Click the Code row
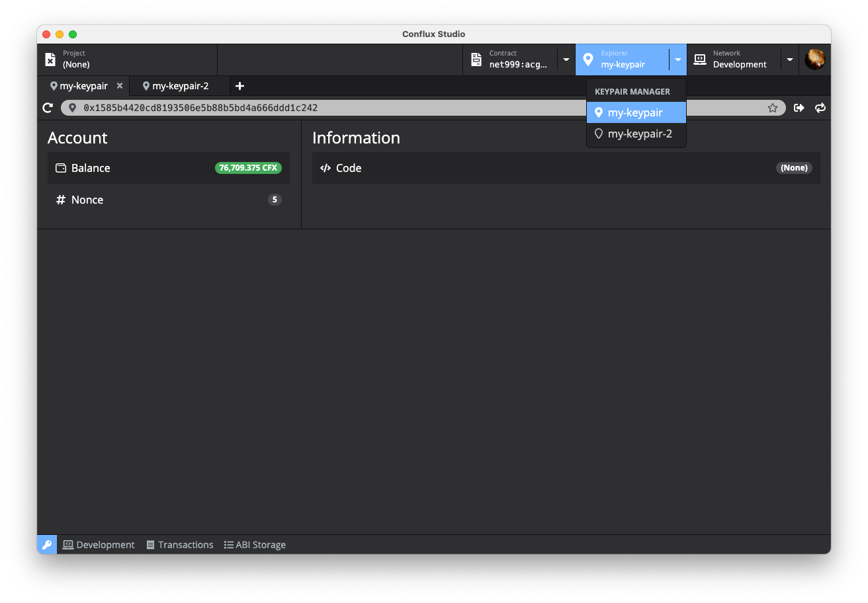The width and height of the screenshot is (868, 603). point(566,168)
